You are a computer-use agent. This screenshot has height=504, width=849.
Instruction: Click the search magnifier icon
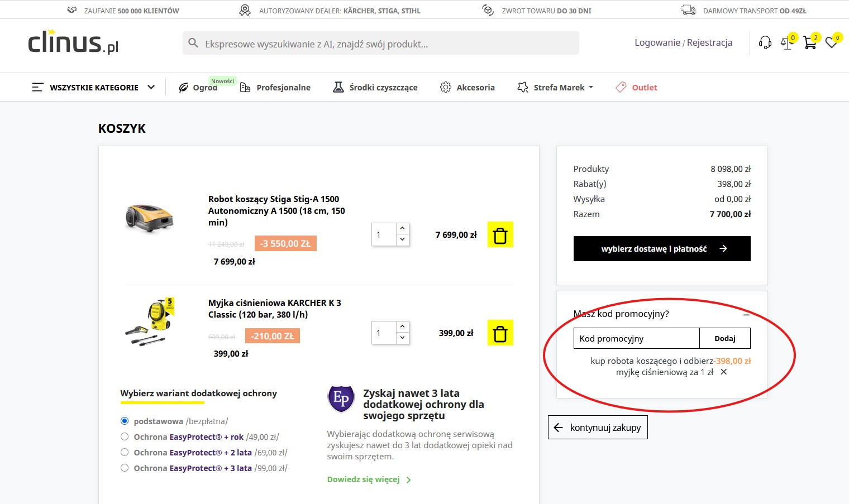(x=193, y=43)
